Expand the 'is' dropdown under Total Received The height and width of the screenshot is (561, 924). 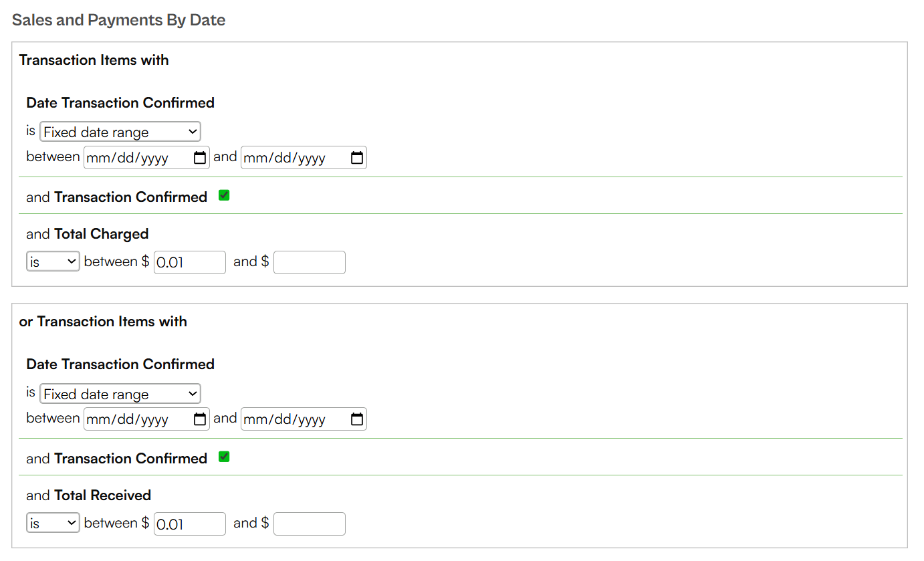click(x=53, y=523)
